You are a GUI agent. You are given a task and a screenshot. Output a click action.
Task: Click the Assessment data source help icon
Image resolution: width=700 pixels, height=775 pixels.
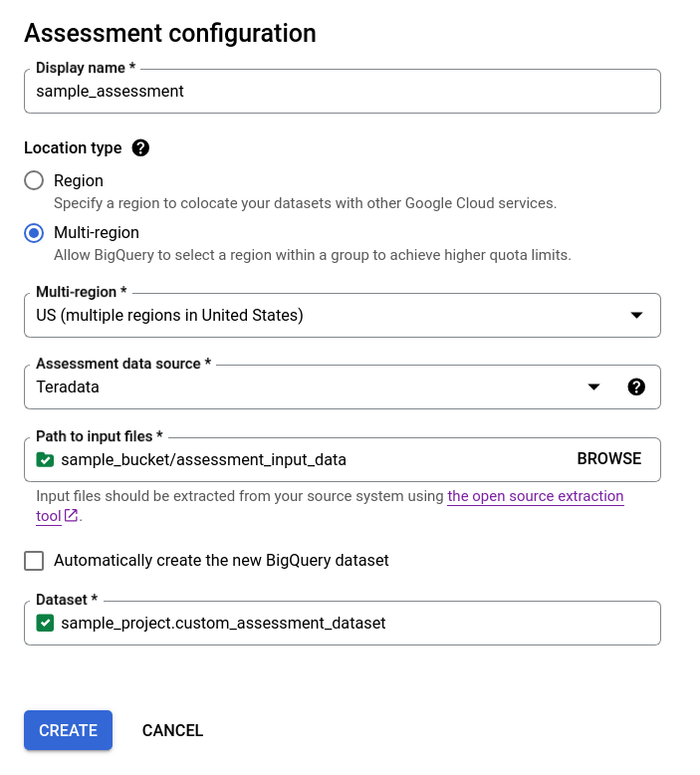point(637,387)
